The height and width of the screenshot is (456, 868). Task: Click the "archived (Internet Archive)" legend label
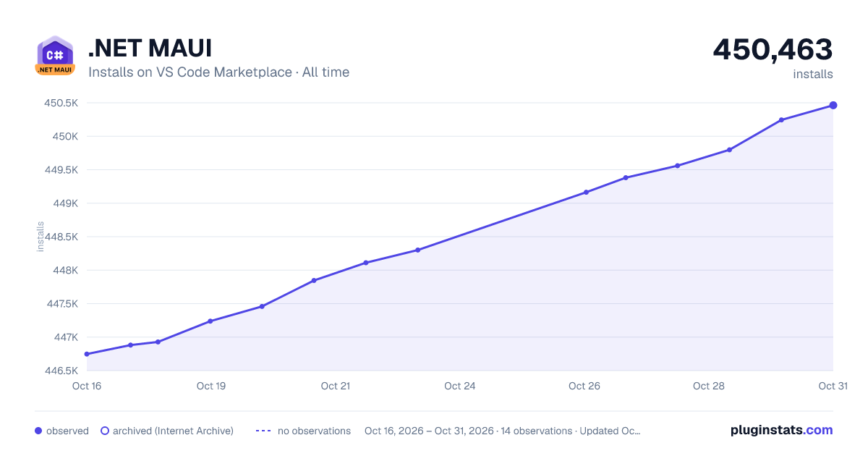point(173,431)
